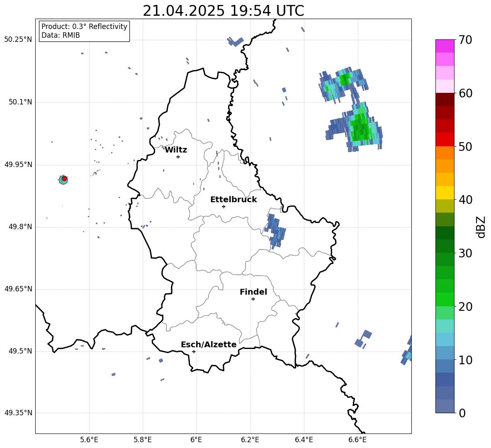Click the Ettelbruck city label
Screen dimensions: 491x448
[x=233, y=200]
